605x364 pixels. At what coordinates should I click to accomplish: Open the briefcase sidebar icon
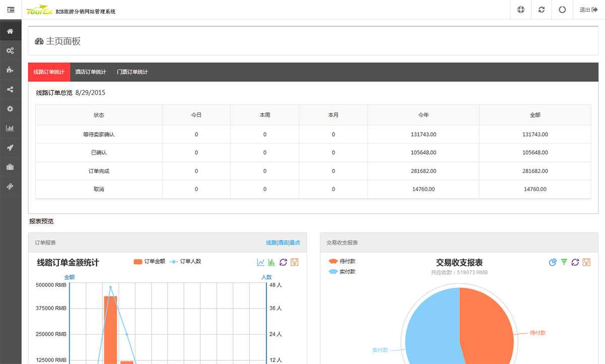tap(10, 167)
